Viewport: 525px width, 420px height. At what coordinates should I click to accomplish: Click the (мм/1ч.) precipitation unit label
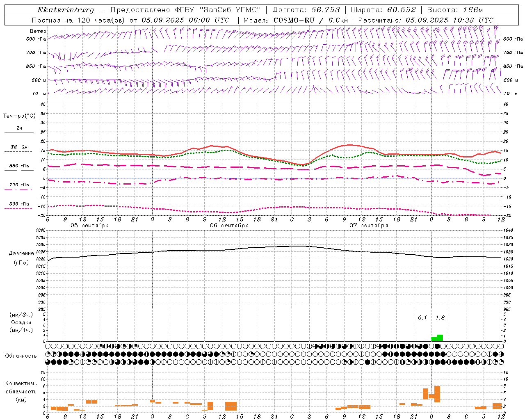21,330
